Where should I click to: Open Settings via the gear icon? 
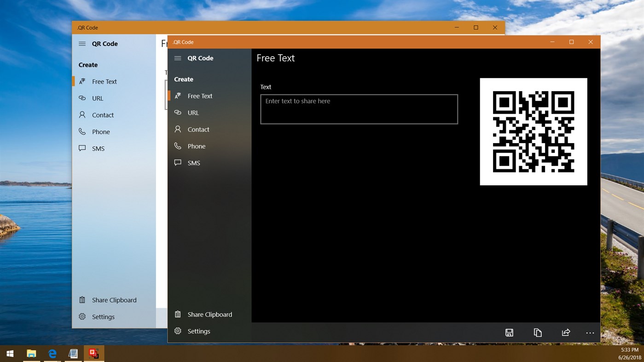[x=178, y=331]
